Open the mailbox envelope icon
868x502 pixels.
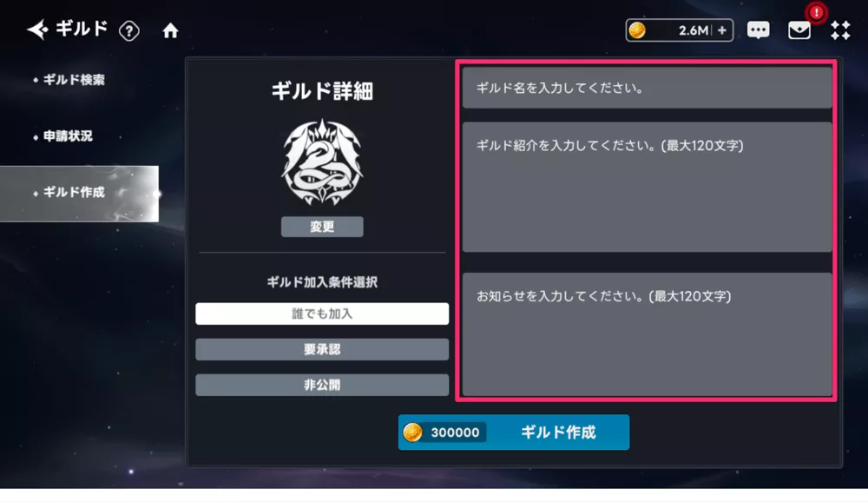tap(799, 30)
